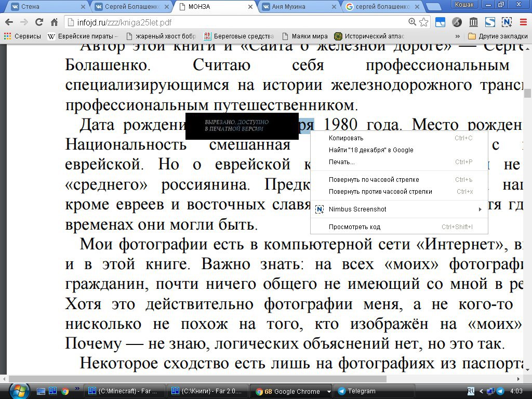Image resolution: width=532 pixels, height=399 pixels.
Task: Open the blue window extension icon
Action: pyautogui.click(x=441, y=22)
